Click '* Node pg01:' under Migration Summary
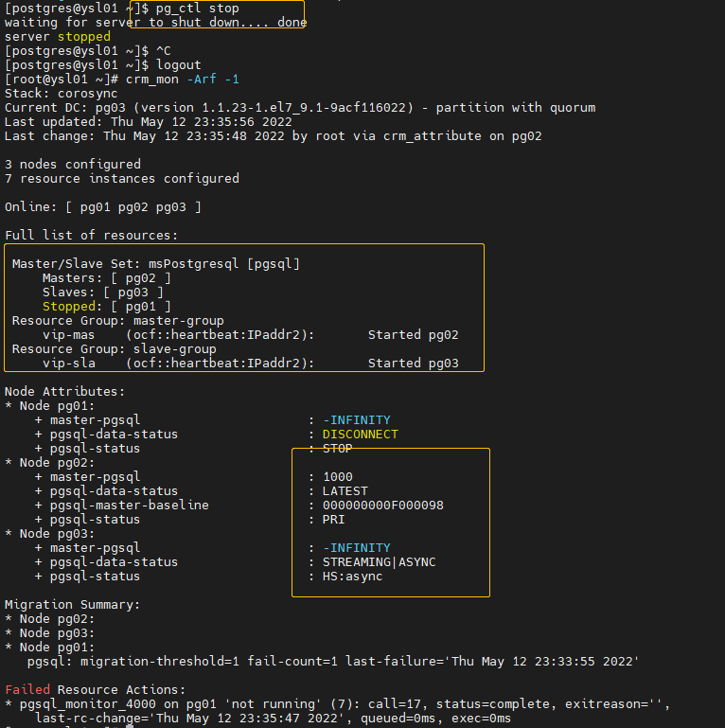Viewport: 725px width, 728px height. pos(50,648)
